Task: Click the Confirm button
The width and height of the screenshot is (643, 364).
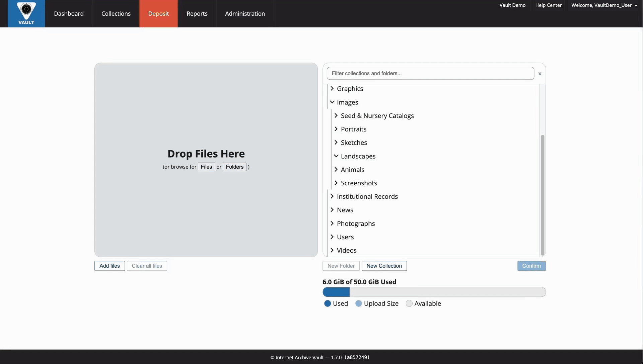Action: [x=531, y=266]
